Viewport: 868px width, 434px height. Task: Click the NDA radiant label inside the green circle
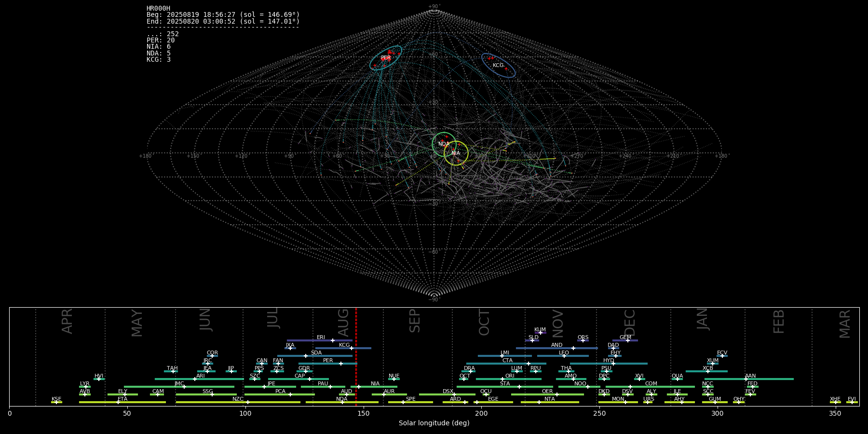pos(444,144)
